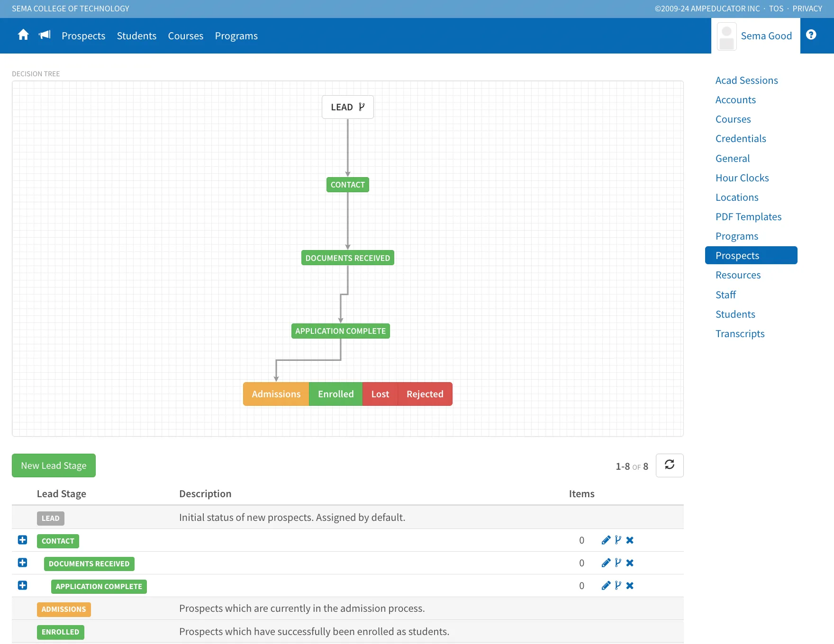Click APPLICATION COMPLETE badge in table
This screenshot has width=834, height=644.
99,586
